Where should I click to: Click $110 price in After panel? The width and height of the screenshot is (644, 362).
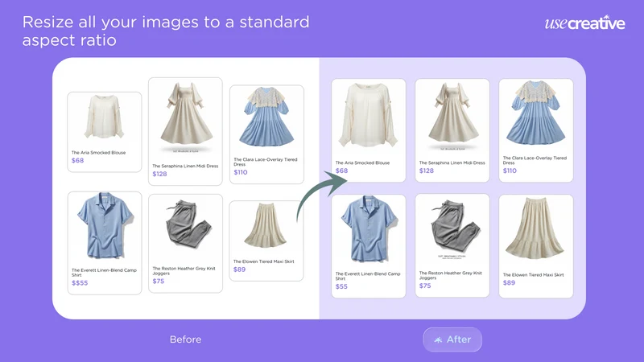[510, 171]
